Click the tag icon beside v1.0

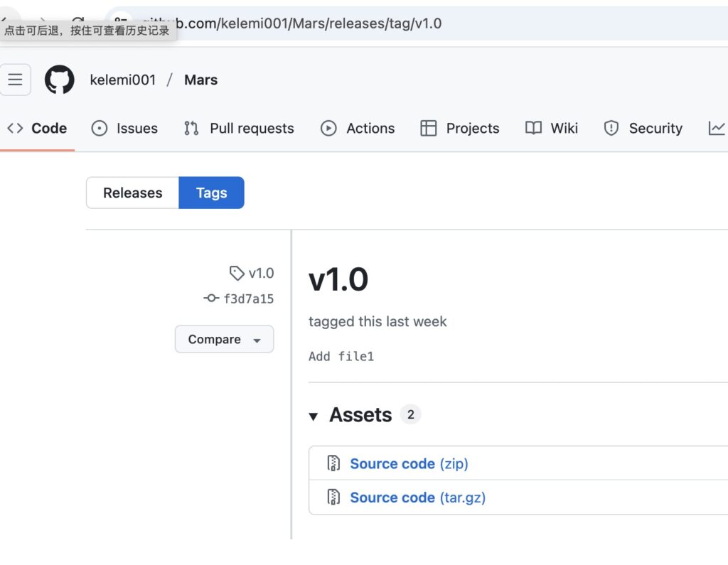[237, 273]
